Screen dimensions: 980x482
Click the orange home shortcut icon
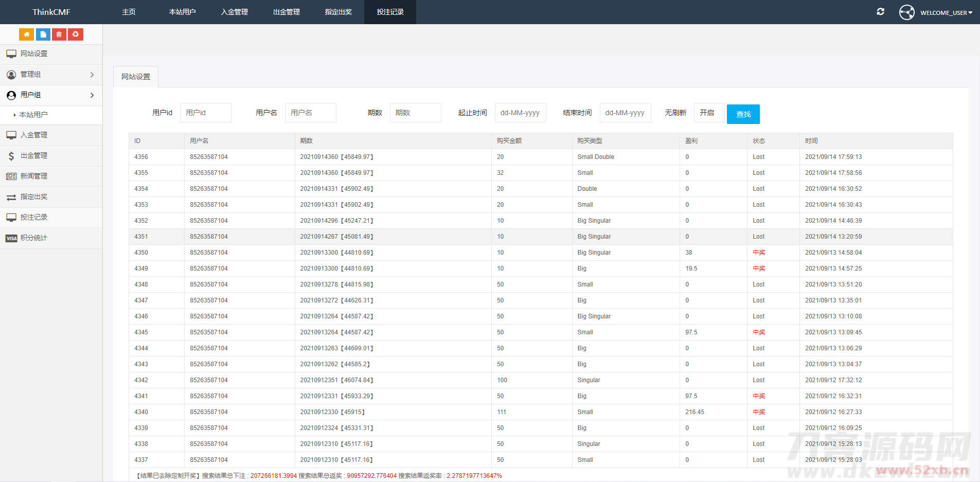click(x=26, y=34)
